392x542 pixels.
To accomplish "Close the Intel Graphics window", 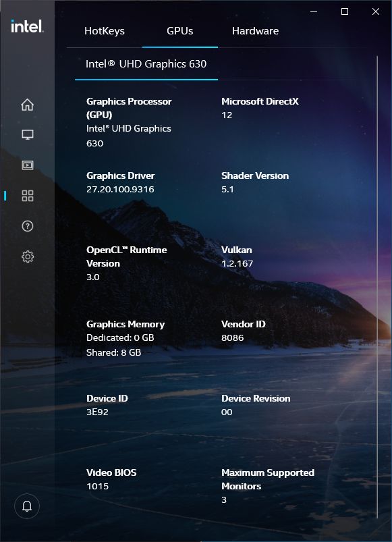I will 376,11.
